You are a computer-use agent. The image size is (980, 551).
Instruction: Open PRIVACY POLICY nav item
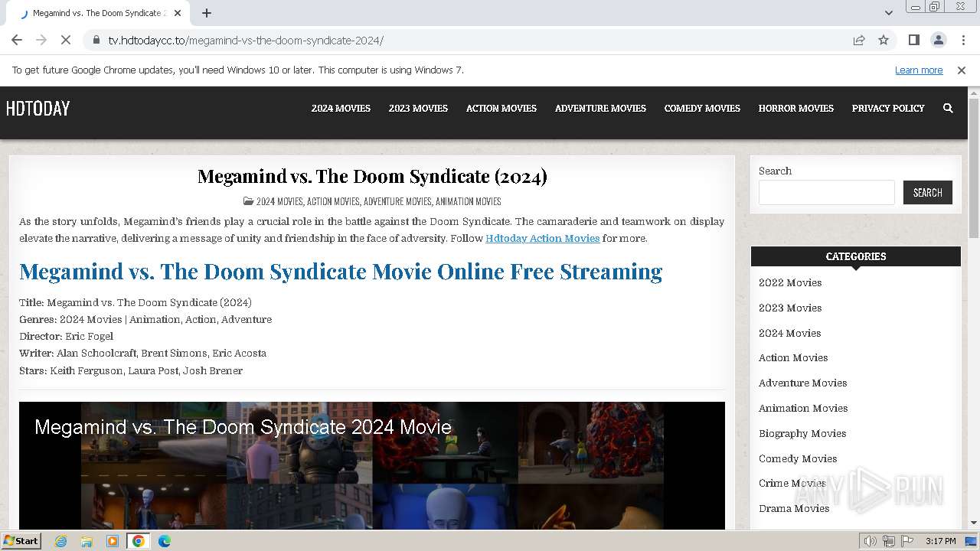888,109
